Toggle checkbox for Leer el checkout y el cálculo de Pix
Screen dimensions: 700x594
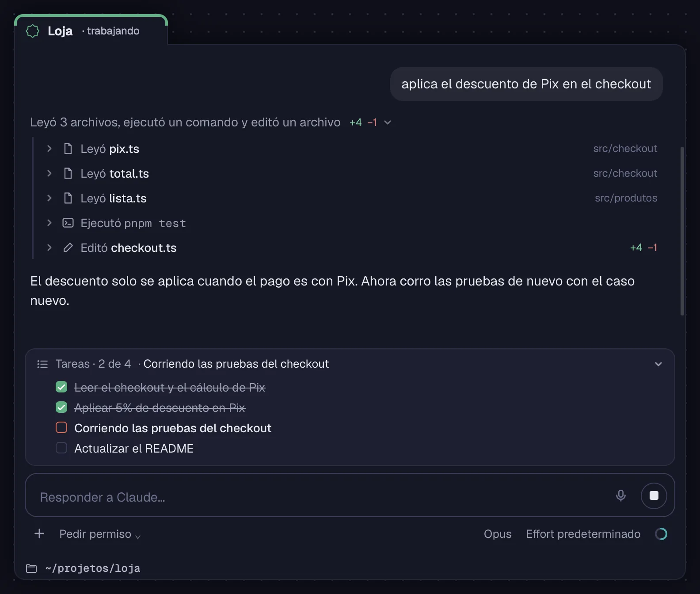[61, 387]
